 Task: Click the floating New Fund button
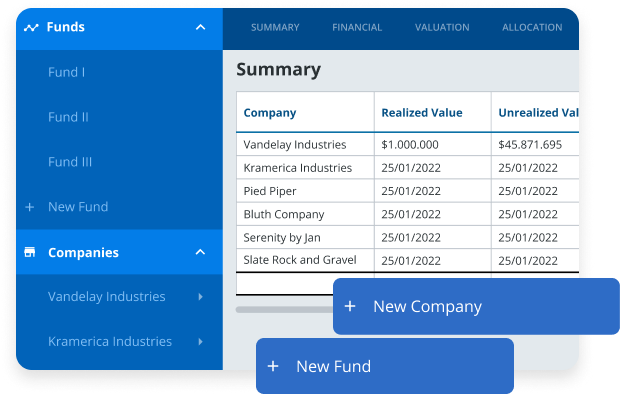click(385, 366)
